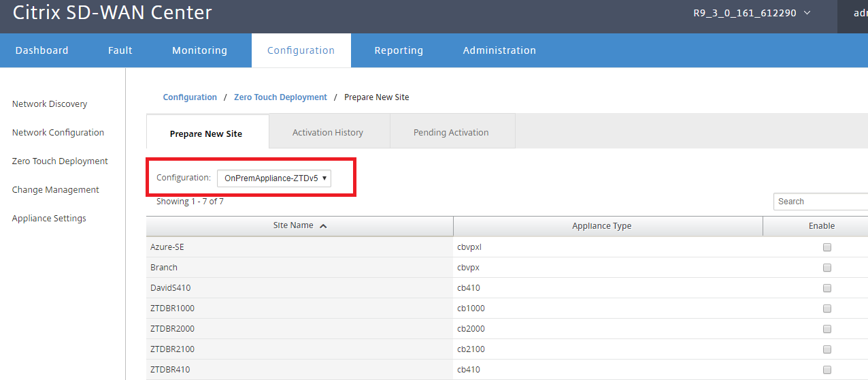
Task: Check the ZTDBR1000 enable box
Action: click(827, 308)
